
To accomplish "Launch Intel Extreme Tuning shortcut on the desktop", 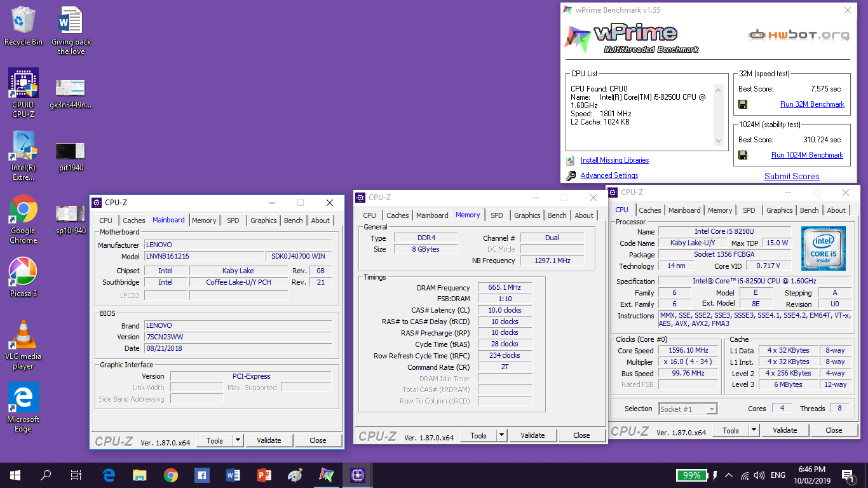I will pos(23,156).
